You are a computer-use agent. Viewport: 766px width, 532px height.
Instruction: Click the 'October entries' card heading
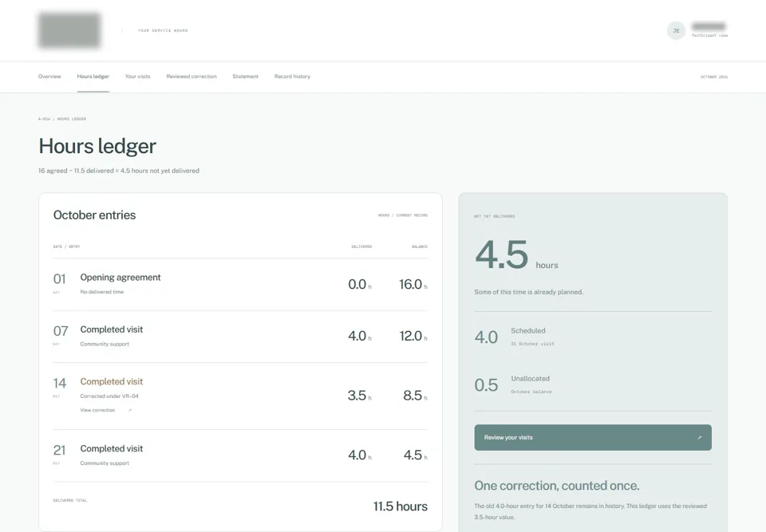94,215
